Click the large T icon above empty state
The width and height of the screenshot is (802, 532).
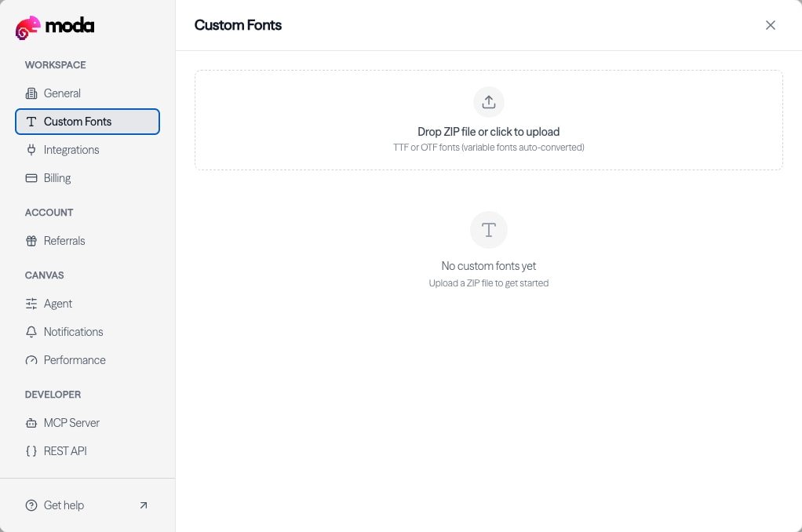tap(488, 230)
